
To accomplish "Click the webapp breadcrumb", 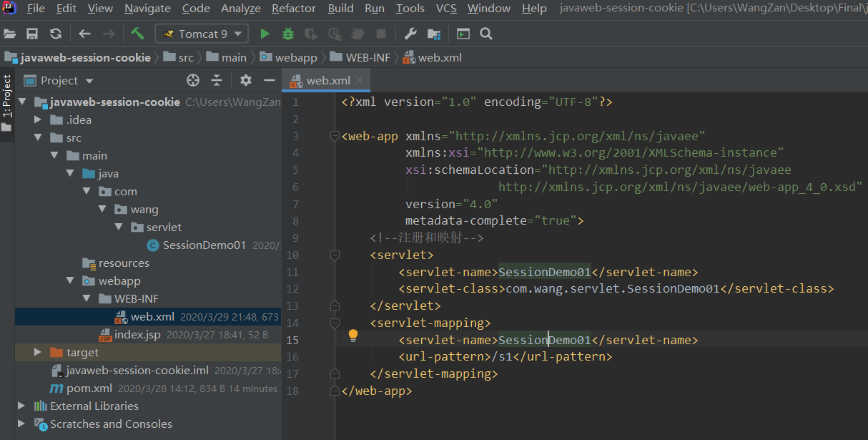I will tap(289, 57).
